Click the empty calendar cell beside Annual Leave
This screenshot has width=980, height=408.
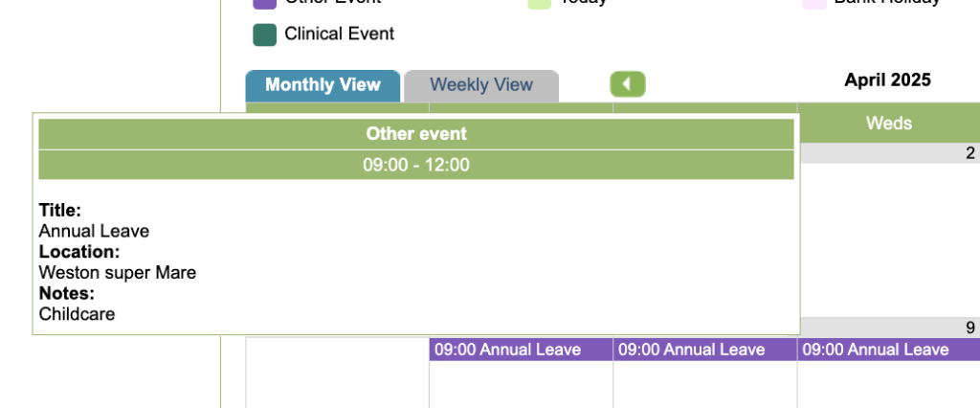pyautogui.click(x=337, y=373)
